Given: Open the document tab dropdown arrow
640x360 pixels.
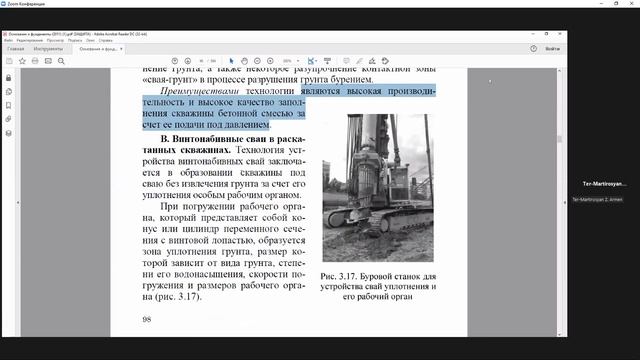Looking at the screenshot, I should click(x=121, y=49).
